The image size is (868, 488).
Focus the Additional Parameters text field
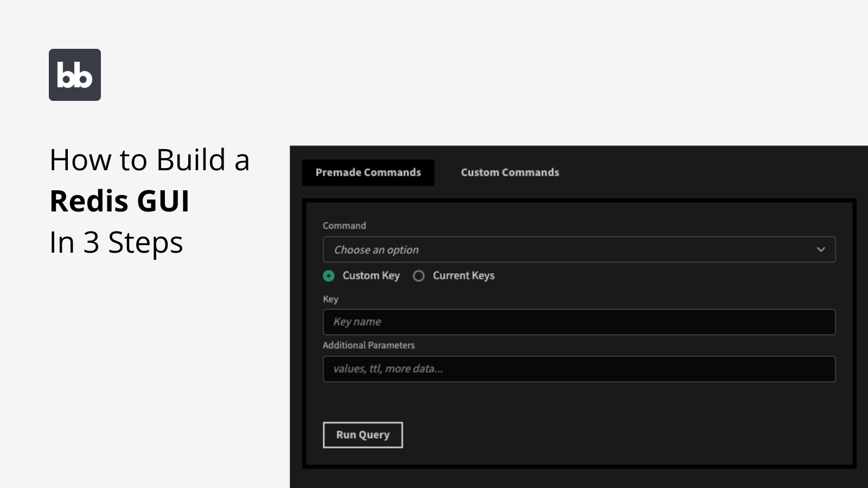click(579, 369)
